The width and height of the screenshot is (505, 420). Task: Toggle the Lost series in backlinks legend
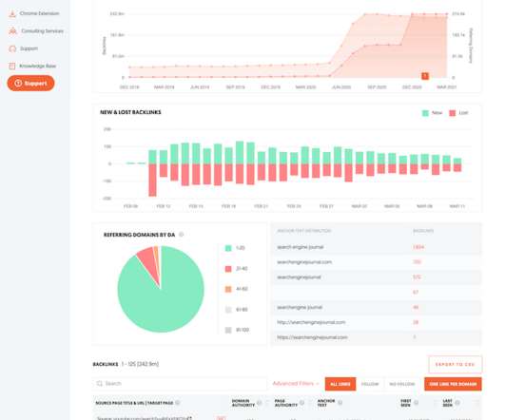pyautogui.click(x=458, y=113)
